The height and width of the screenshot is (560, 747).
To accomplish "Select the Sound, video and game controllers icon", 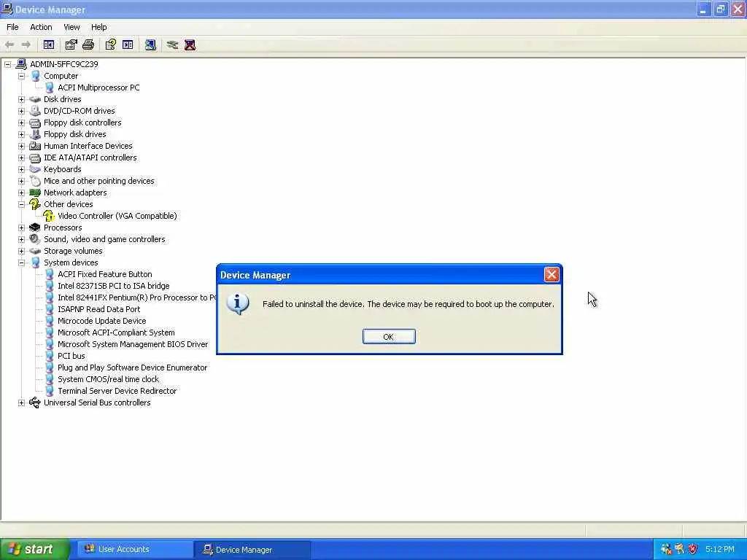I will tap(35, 239).
